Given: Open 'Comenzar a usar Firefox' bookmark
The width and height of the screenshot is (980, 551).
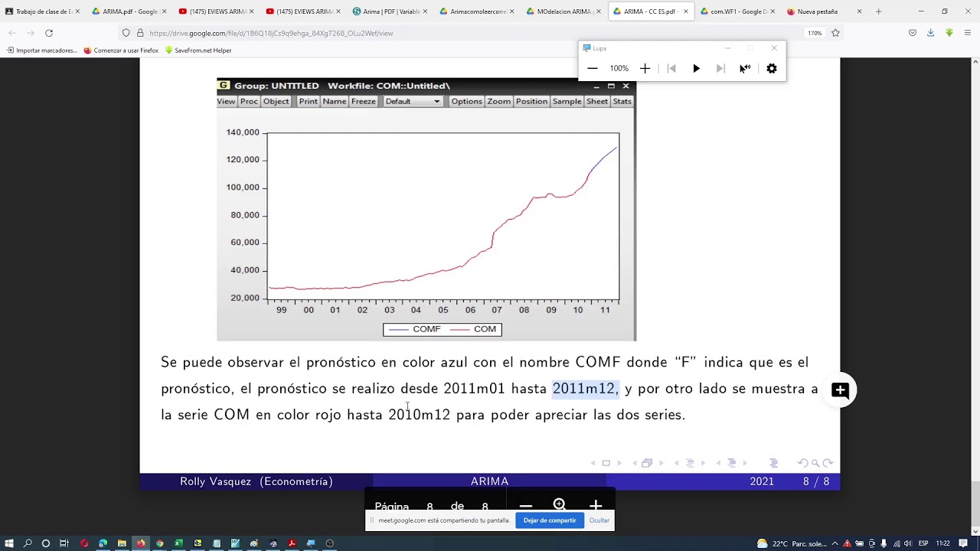Looking at the screenshot, I should (x=121, y=51).
